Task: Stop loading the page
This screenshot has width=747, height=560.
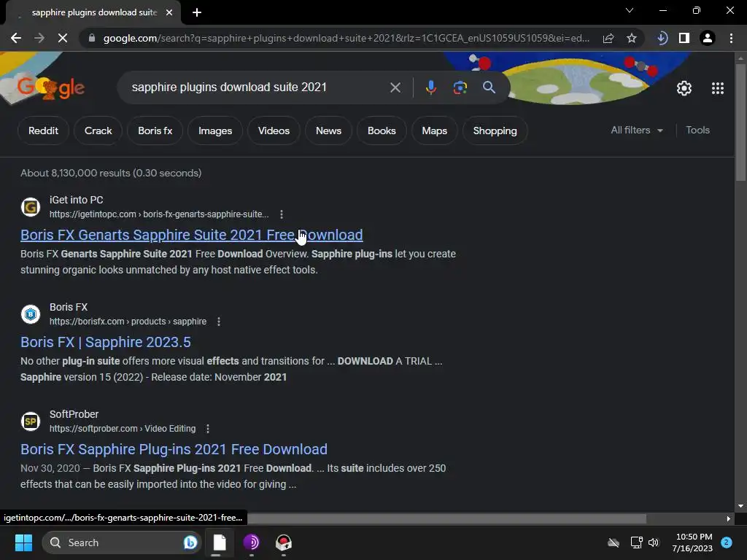Action: click(x=63, y=38)
